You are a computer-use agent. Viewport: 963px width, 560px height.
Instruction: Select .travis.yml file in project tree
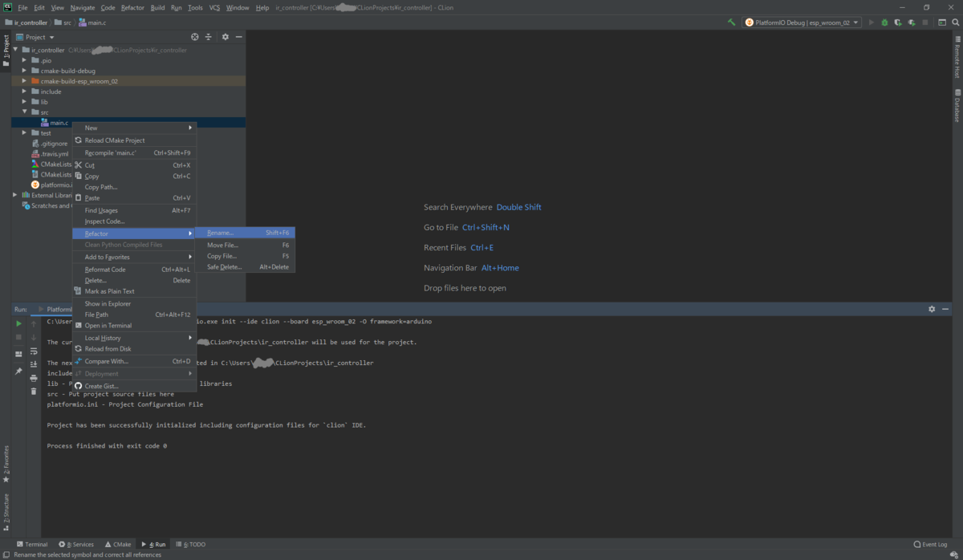[50, 154]
